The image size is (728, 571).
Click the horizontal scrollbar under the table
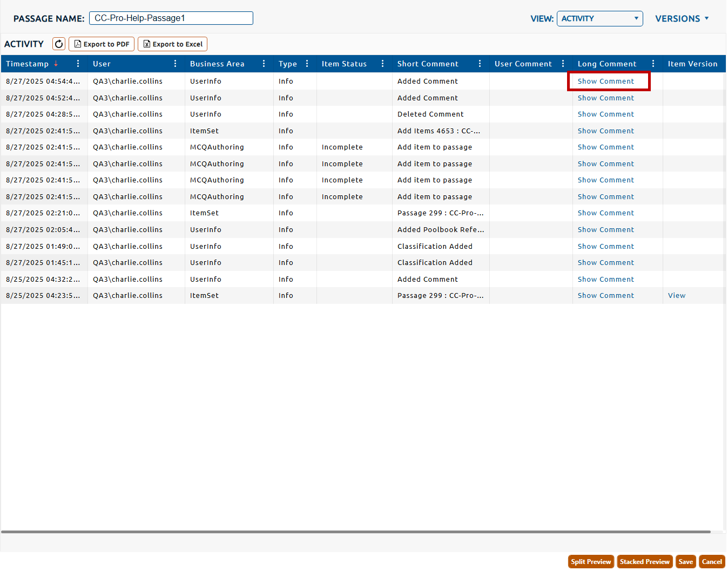point(355,532)
